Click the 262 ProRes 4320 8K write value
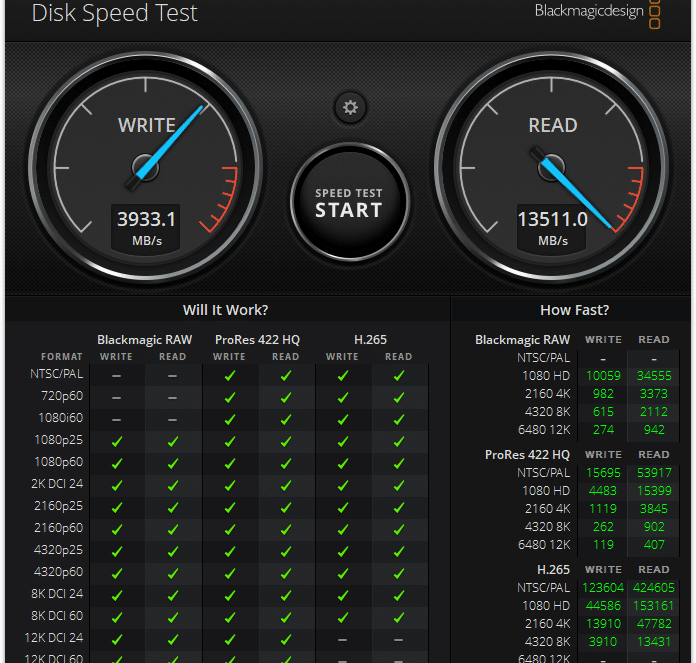This screenshot has height=663, width=696. click(x=603, y=527)
